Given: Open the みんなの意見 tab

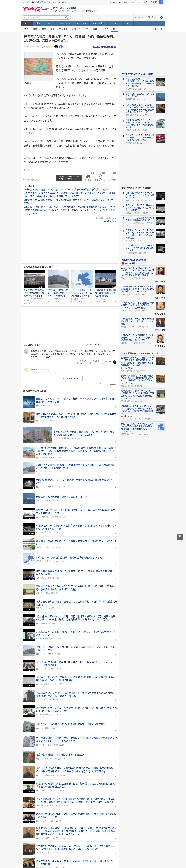Looking at the screenshot, I should tap(98, 24).
